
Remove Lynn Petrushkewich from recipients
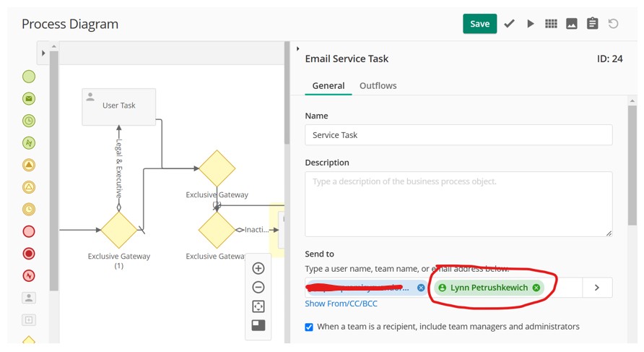[x=536, y=288]
